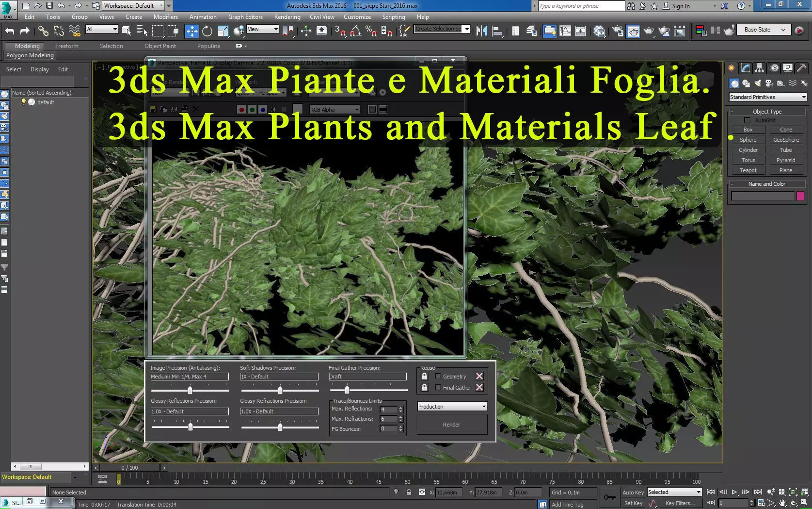
Task: Click the Undo arrow icon
Action: pos(10,31)
